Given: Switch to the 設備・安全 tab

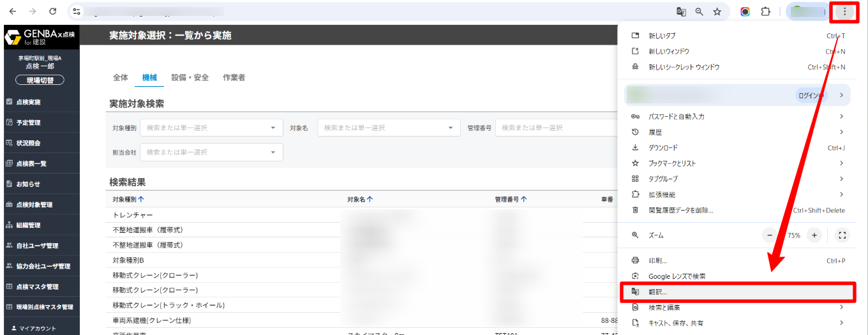Looking at the screenshot, I should pos(190,78).
